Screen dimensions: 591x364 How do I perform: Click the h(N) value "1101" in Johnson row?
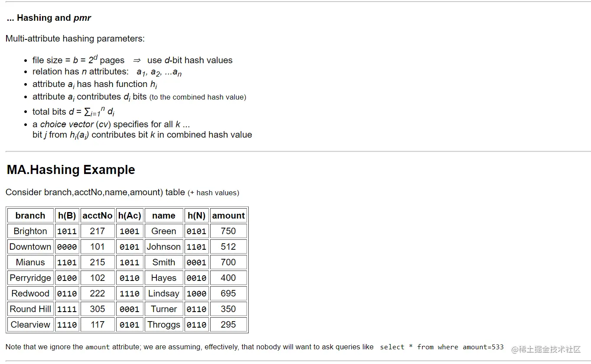click(197, 247)
